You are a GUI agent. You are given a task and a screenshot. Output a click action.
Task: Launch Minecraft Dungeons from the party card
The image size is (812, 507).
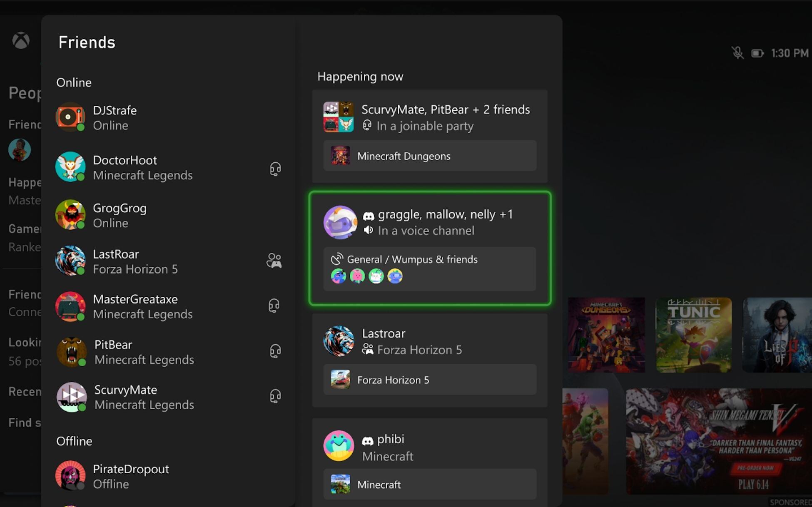pyautogui.click(x=430, y=156)
